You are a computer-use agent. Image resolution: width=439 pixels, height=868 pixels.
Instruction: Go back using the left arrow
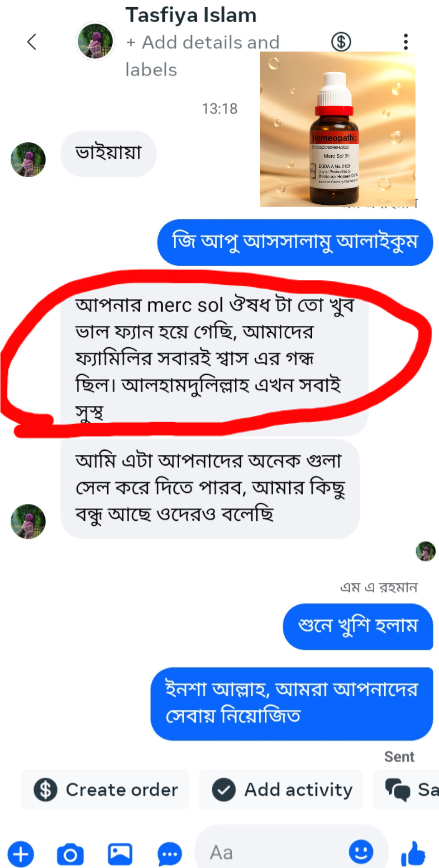tap(31, 42)
